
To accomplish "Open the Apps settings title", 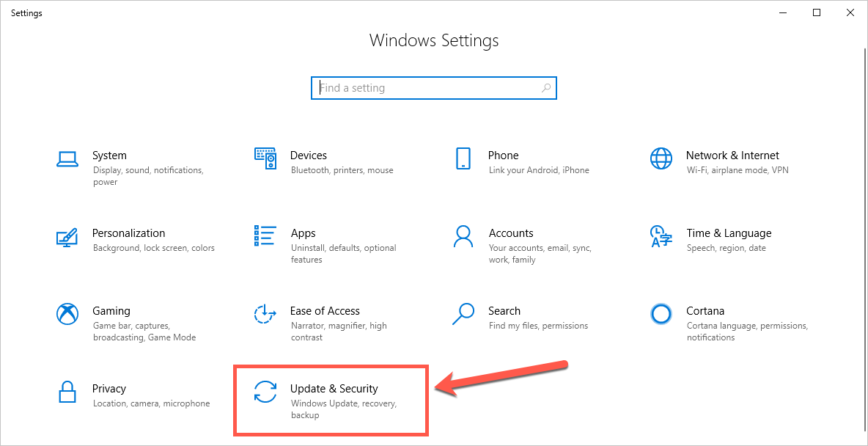I will coord(303,233).
